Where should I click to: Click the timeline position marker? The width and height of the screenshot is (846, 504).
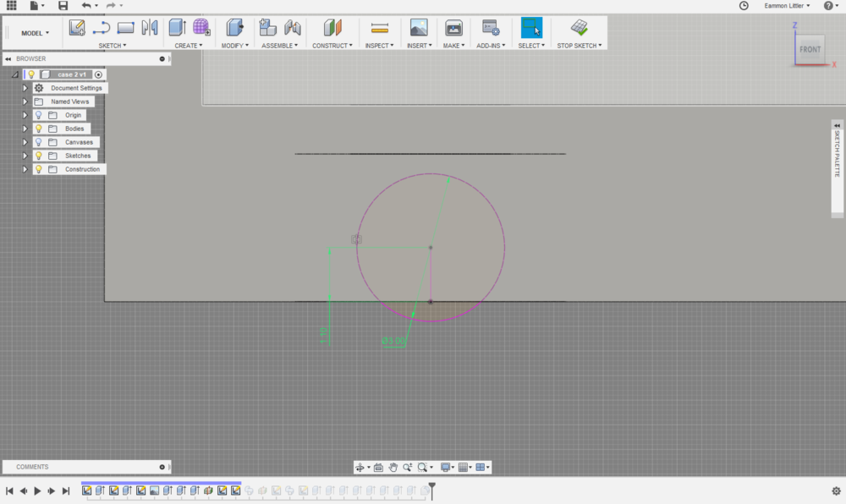pos(431,490)
